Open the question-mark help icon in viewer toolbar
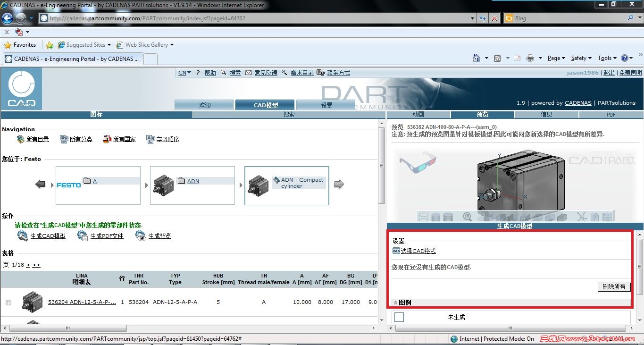The height and width of the screenshot is (345, 644). tap(594, 217)
